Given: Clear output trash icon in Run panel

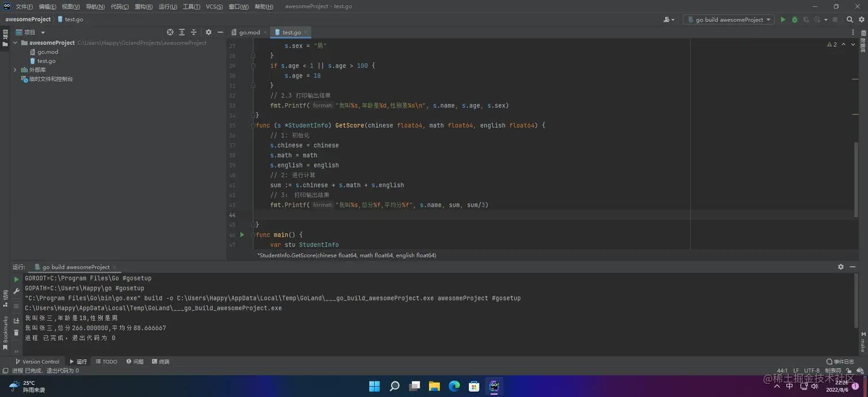Looking at the screenshot, I should point(16,333).
